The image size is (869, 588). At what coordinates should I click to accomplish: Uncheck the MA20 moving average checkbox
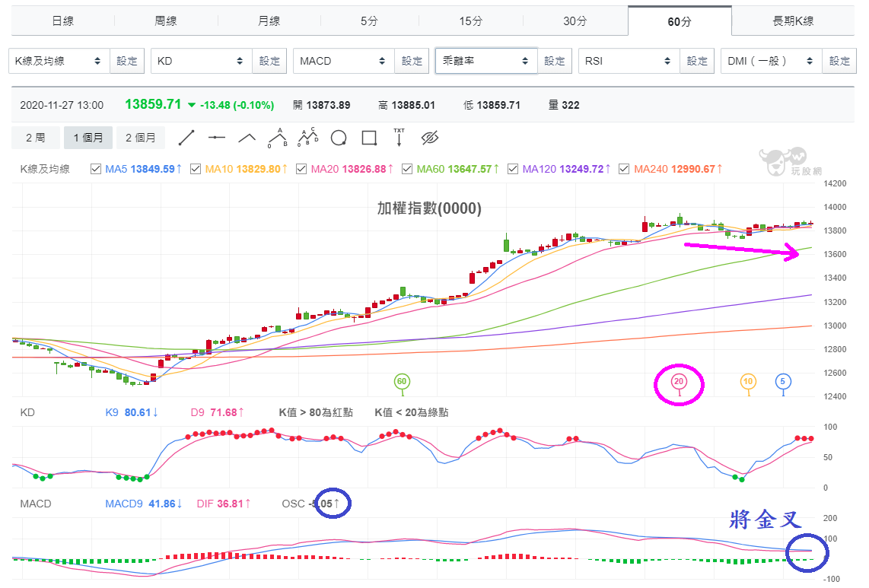click(x=301, y=169)
